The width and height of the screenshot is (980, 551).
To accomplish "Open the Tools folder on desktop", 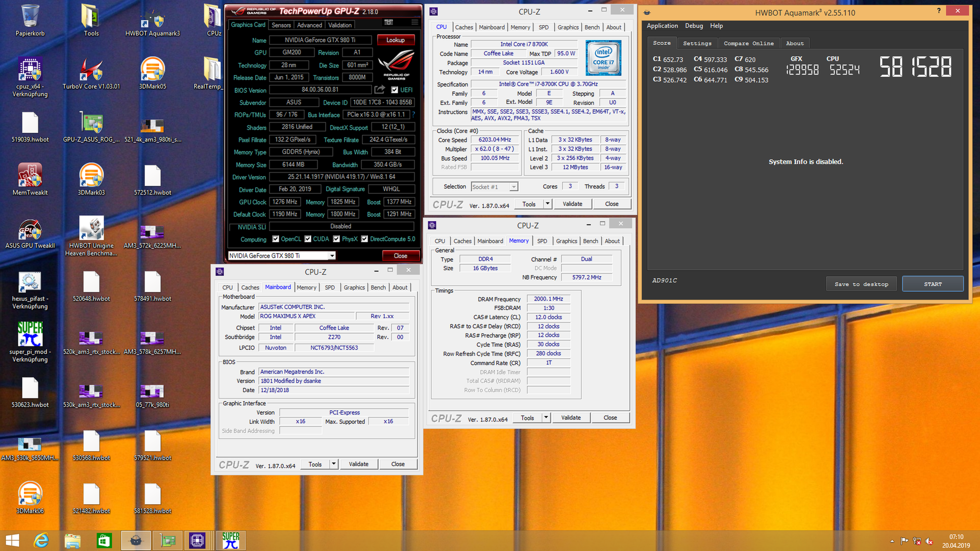I will 91,20.
